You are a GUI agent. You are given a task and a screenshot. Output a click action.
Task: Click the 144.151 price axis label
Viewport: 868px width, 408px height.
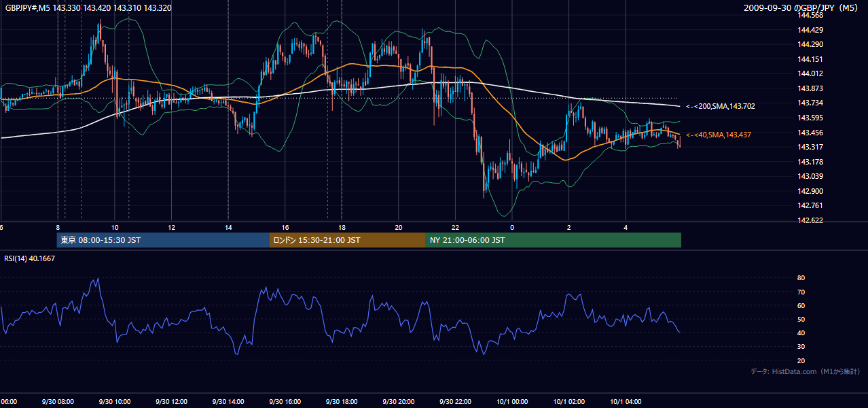812,59
